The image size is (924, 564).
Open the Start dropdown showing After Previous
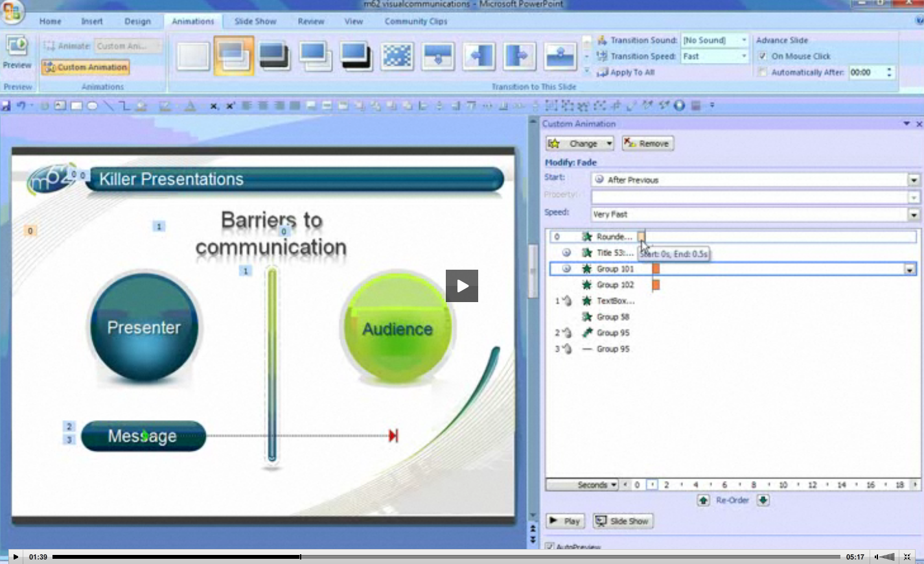(x=914, y=180)
